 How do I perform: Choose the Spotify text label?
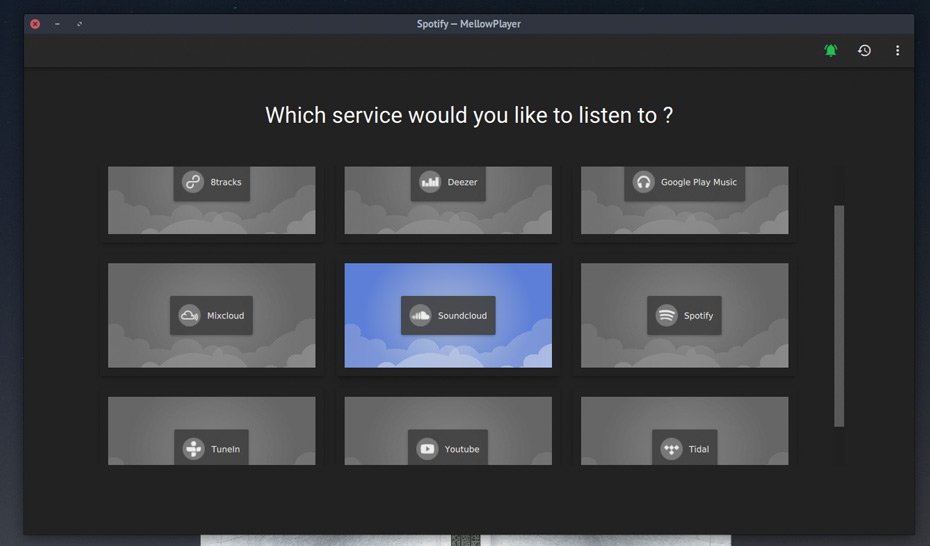698,316
